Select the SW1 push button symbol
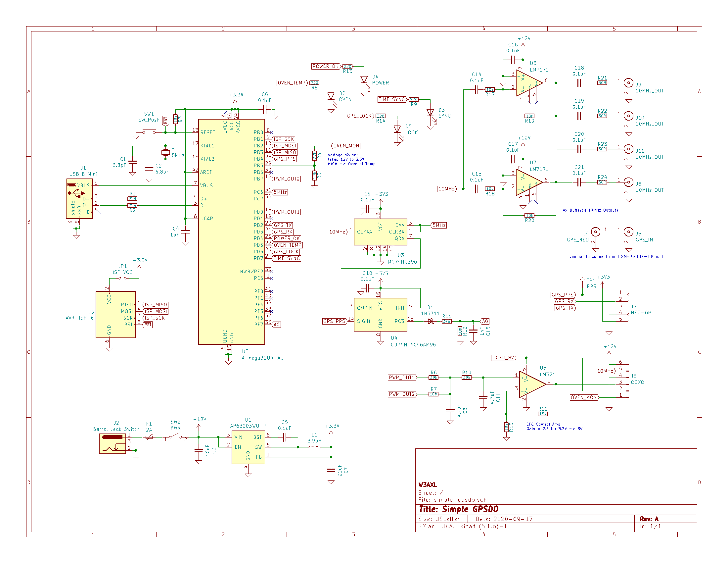Viewport: 728px width, 563px height. click(149, 131)
